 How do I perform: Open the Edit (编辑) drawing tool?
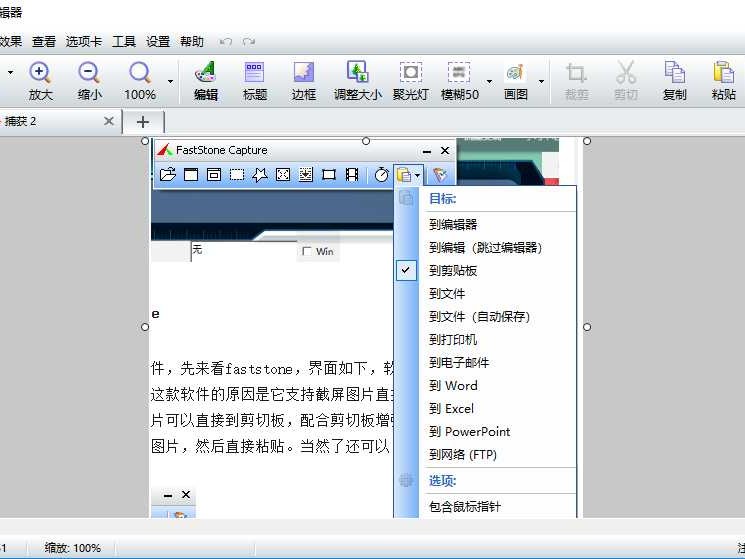205,80
